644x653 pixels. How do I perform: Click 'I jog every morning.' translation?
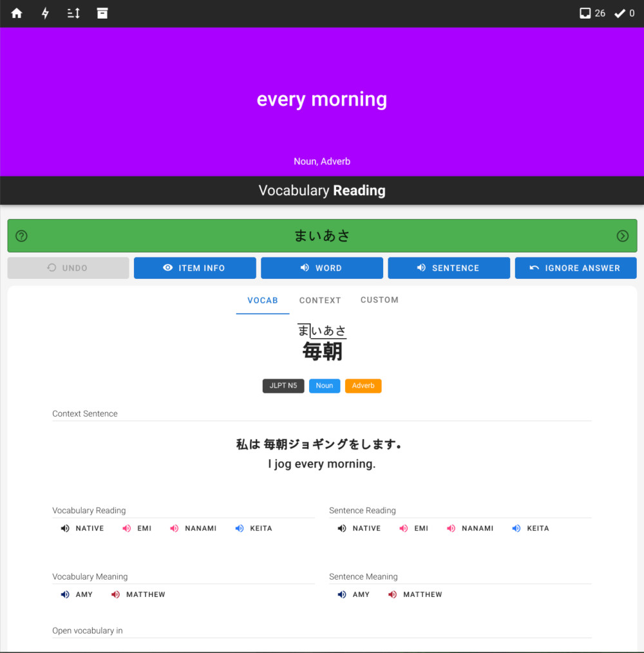[x=321, y=464]
